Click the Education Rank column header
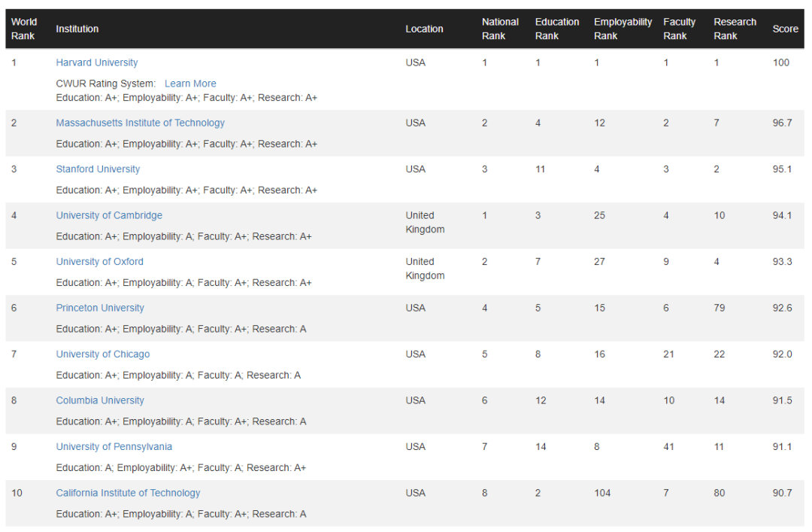Viewport: 812px width, 532px height. (557, 29)
